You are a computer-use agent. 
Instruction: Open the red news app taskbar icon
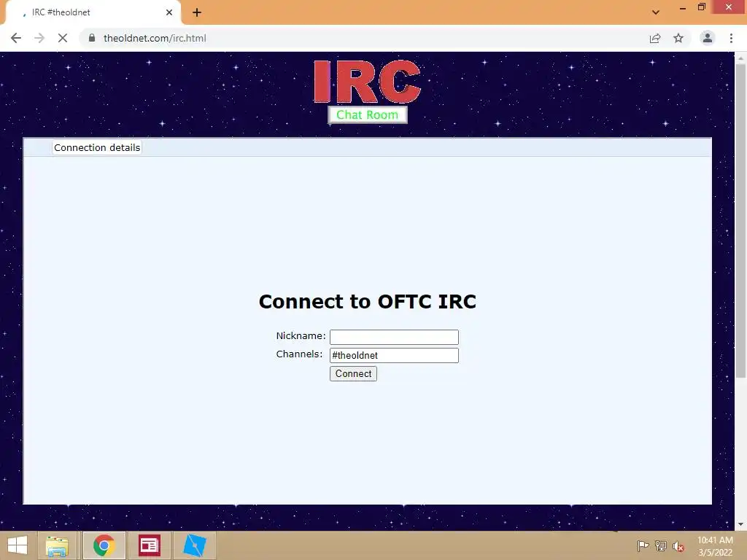click(149, 545)
